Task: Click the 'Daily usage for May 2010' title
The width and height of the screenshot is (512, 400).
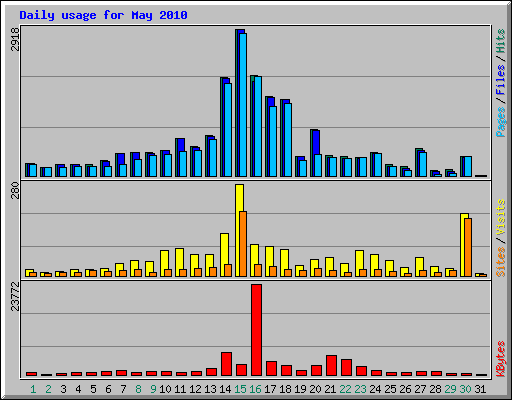Action: pos(103,15)
